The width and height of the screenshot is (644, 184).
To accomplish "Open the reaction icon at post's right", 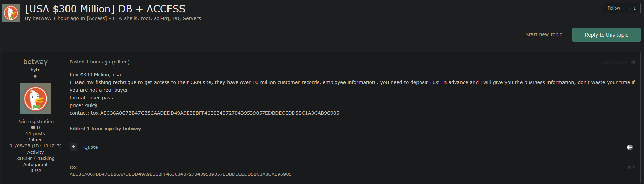I will point(630,147).
